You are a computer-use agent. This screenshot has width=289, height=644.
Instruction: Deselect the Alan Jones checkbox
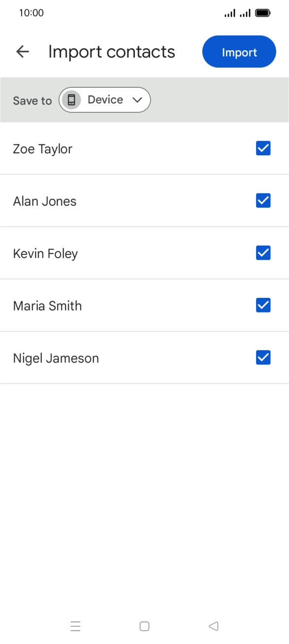tap(264, 200)
